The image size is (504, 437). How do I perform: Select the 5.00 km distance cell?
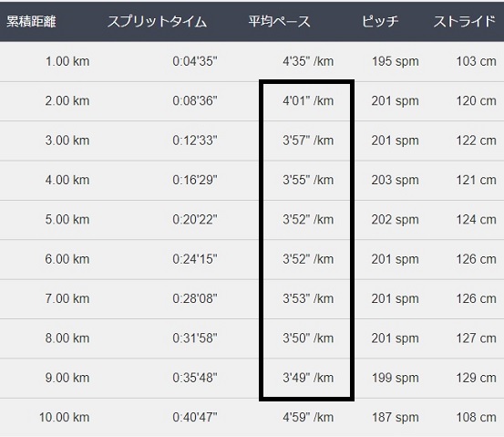tap(67, 220)
